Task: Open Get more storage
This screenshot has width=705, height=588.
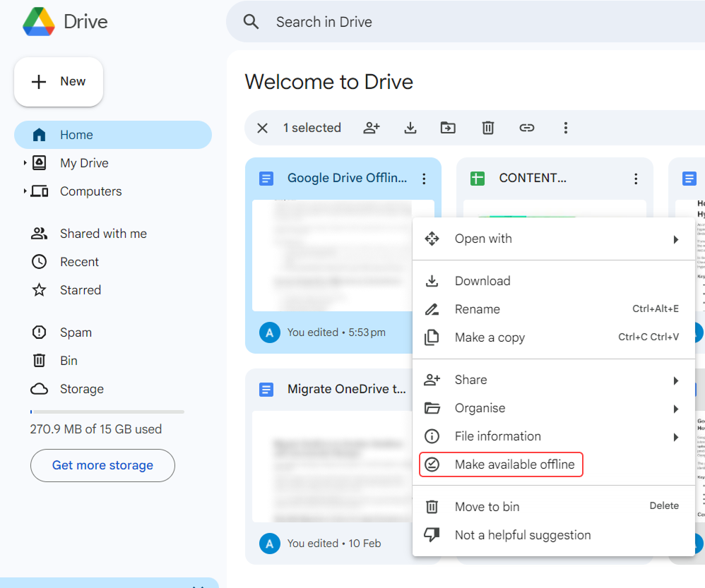Action: coord(102,465)
